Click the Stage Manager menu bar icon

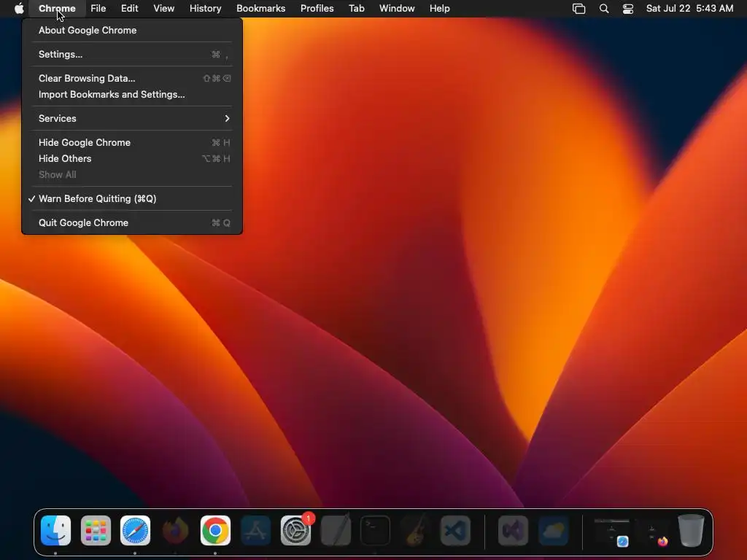[578, 9]
